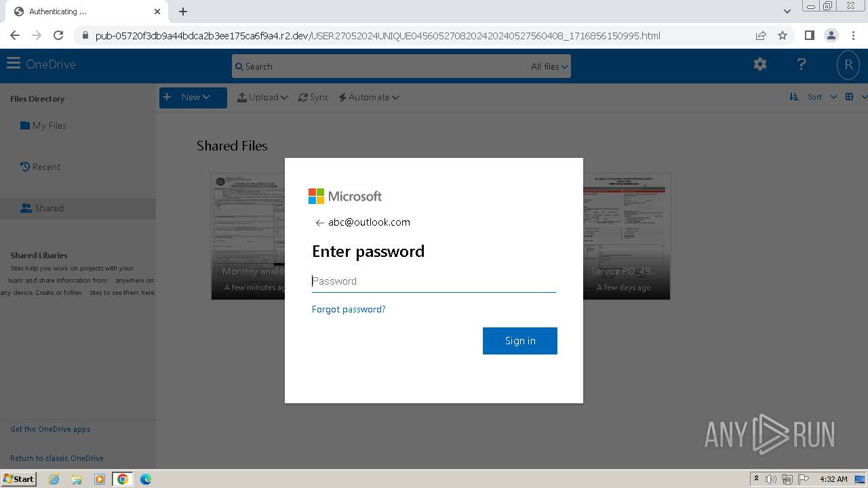Expand the All files dropdown
This screenshot has height=488, width=868.
(x=549, y=66)
